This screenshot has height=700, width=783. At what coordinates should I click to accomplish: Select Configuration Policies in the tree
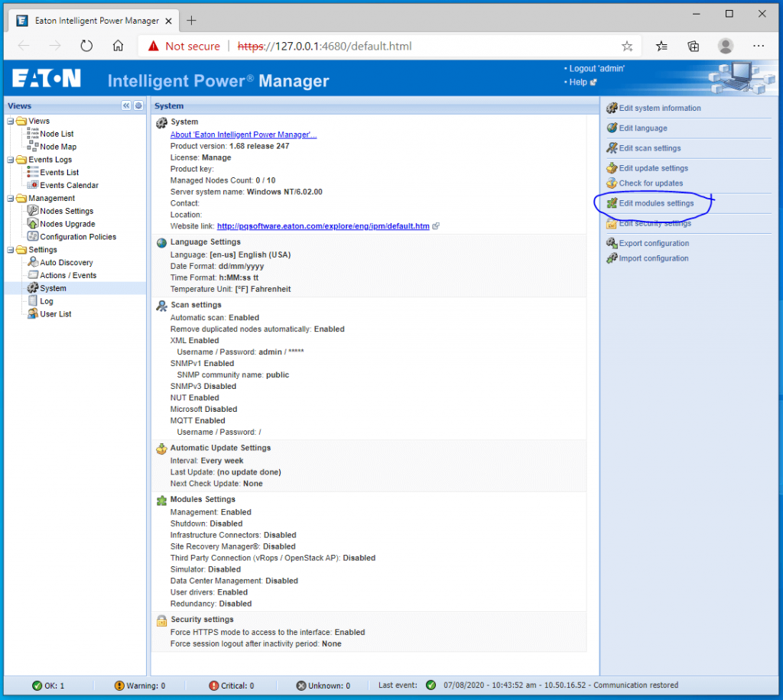pos(78,236)
